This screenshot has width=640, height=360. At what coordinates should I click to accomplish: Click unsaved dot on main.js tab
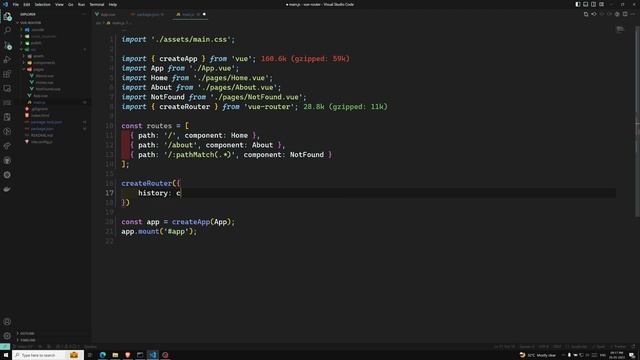[x=204, y=14]
